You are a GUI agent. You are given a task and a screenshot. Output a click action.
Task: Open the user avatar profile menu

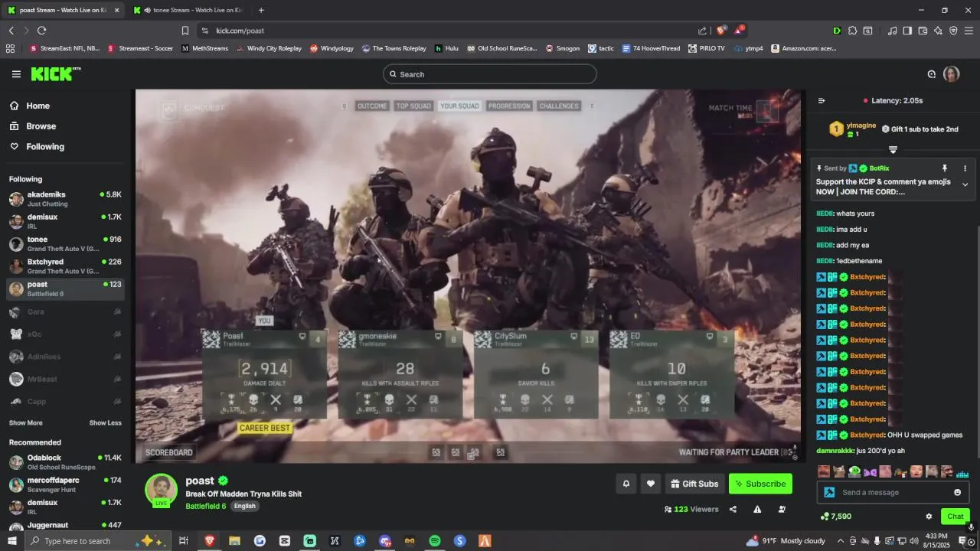click(x=951, y=74)
